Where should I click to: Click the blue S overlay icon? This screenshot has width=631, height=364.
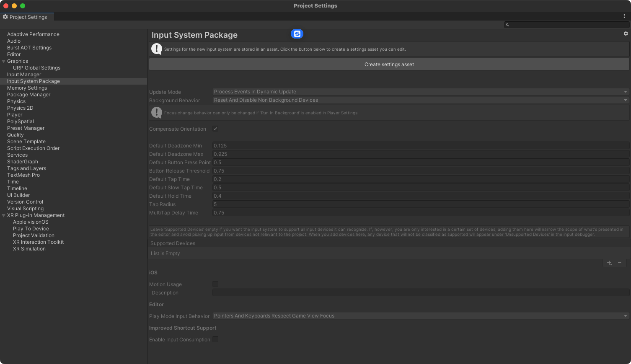[297, 34]
